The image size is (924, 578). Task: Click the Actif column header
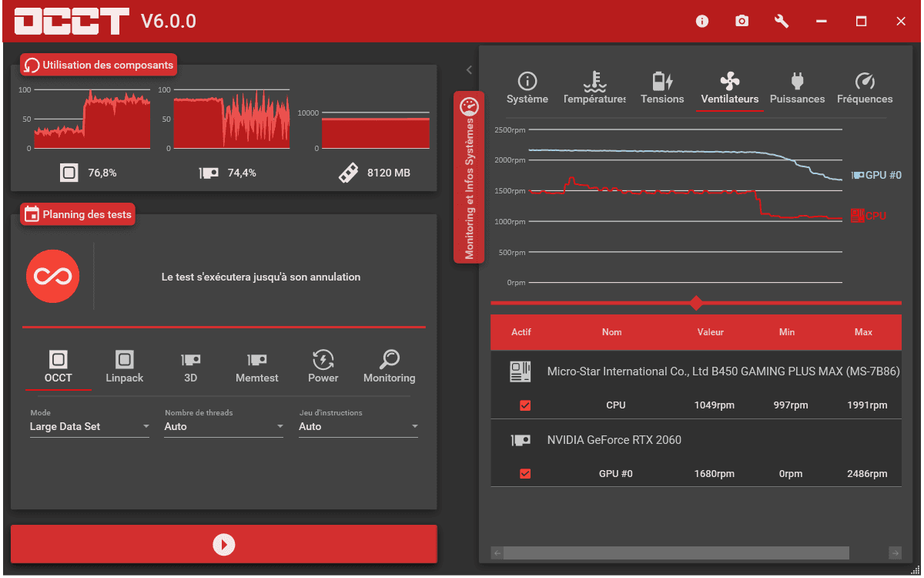coord(521,332)
